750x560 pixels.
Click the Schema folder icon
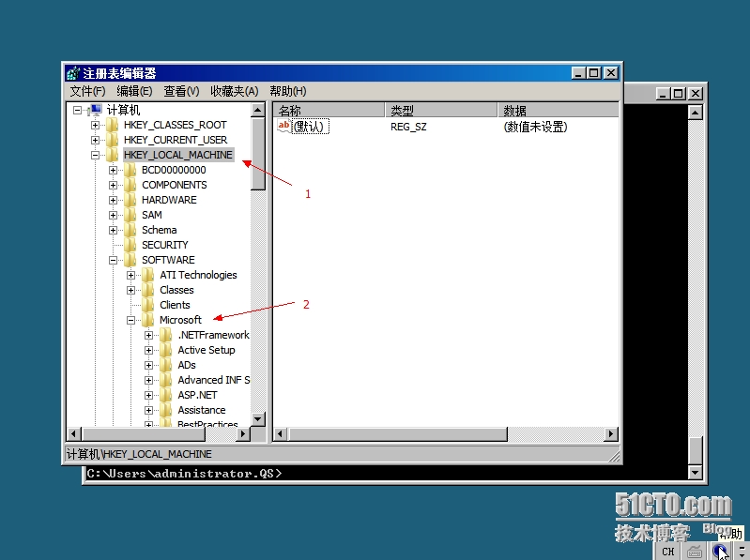point(130,230)
